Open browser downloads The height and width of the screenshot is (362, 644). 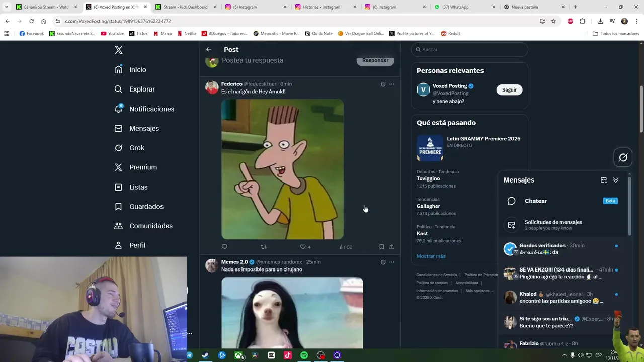click(x=600, y=21)
